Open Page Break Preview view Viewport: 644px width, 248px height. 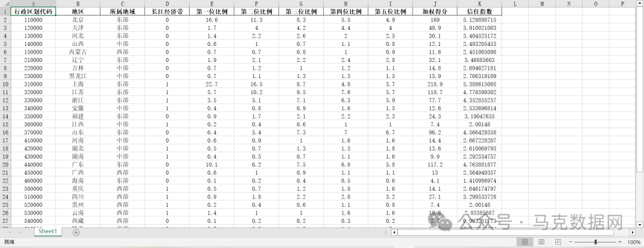pyautogui.click(x=556, y=242)
